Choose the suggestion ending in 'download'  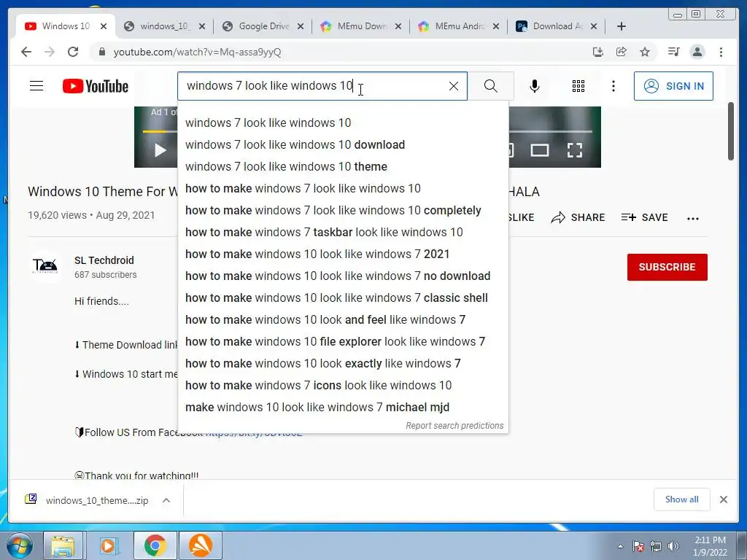click(x=343, y=145)
